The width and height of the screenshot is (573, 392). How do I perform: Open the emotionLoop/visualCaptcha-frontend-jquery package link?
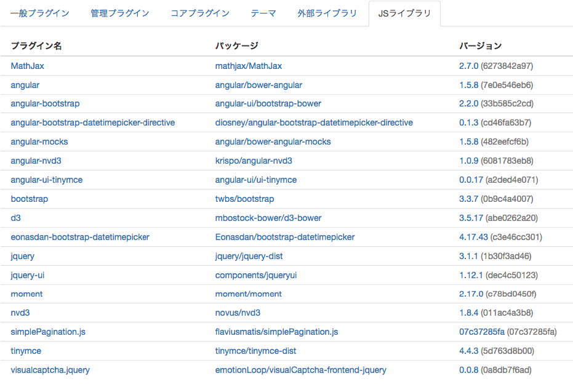(x=300, y=370)
